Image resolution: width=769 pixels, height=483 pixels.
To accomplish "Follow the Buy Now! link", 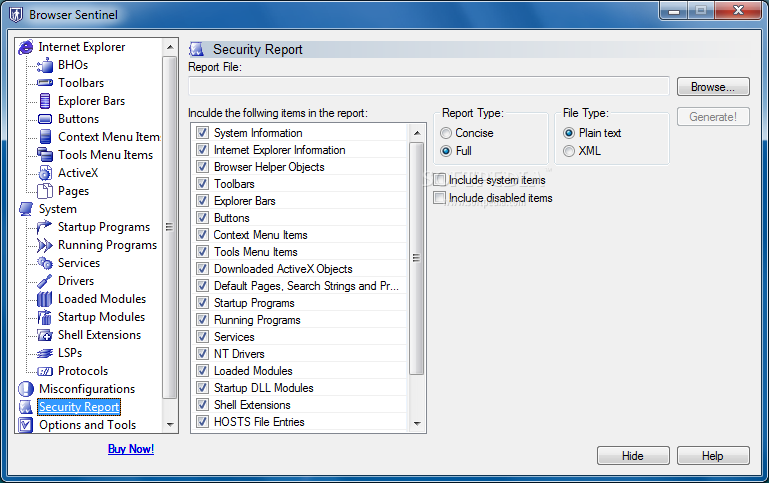I will click(131, 449).
